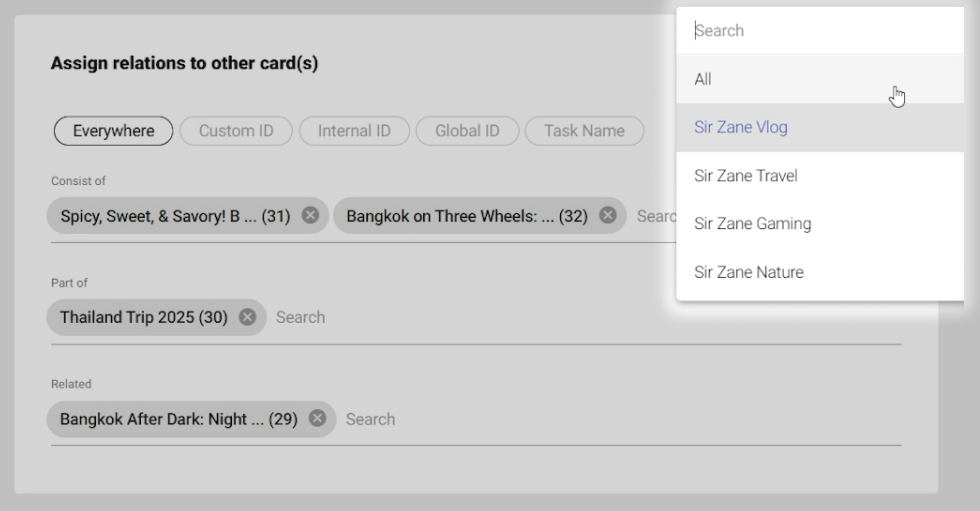980x511 pixels.
Task: Pick Sir Zane Gaming from list
Action: [x=752, y=224]
